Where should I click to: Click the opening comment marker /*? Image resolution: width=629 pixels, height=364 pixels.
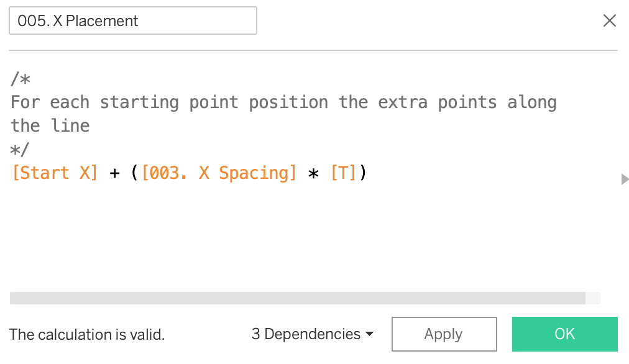pos(21,79)
